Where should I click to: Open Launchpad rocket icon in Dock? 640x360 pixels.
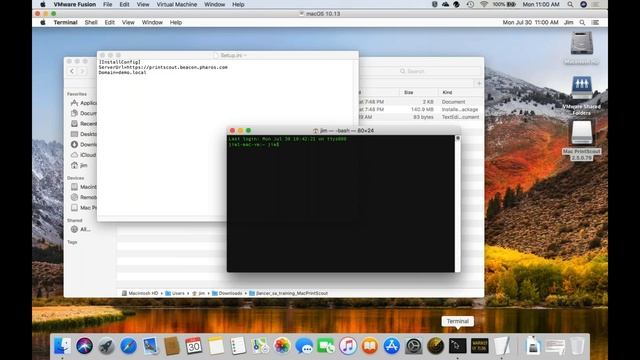107,346
